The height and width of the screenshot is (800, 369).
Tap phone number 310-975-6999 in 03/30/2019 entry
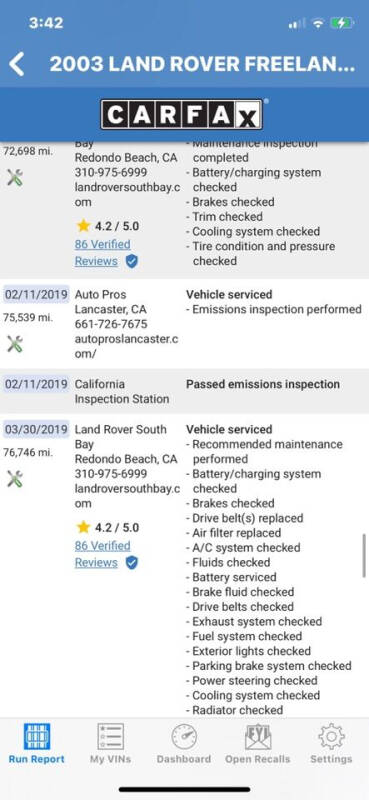(111, 474)
